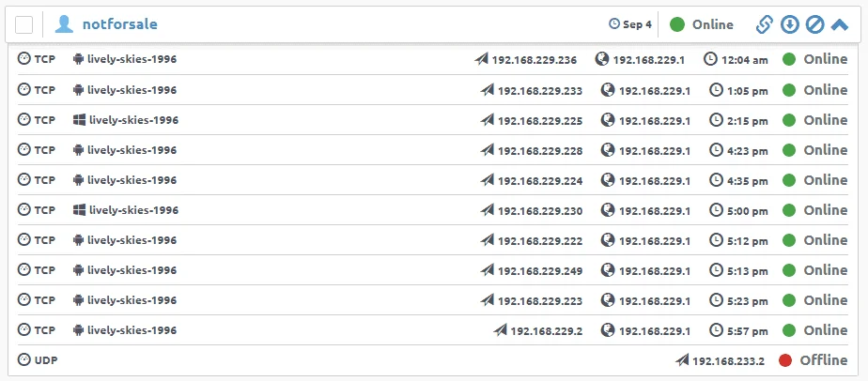Viewport: 868px width, 381px height.
Task: Click the 1:05 pm timestamp
Action: (748, 91)
